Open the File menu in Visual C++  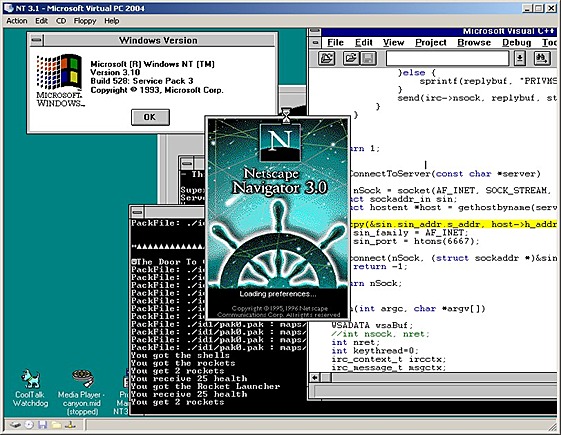click(335, 43)
